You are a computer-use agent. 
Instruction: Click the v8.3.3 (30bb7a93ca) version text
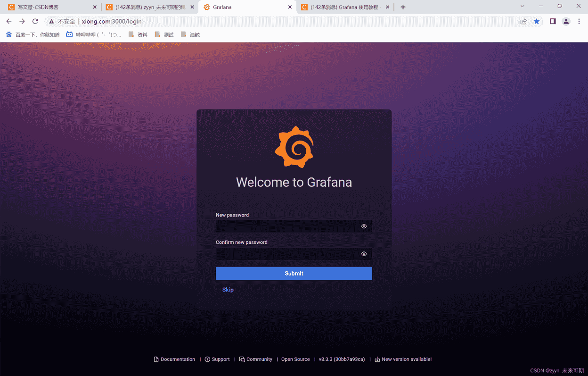(x=342, y=359)
